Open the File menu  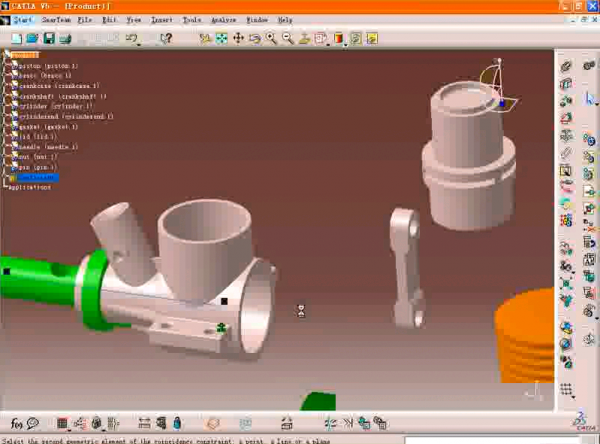[85, 20]
